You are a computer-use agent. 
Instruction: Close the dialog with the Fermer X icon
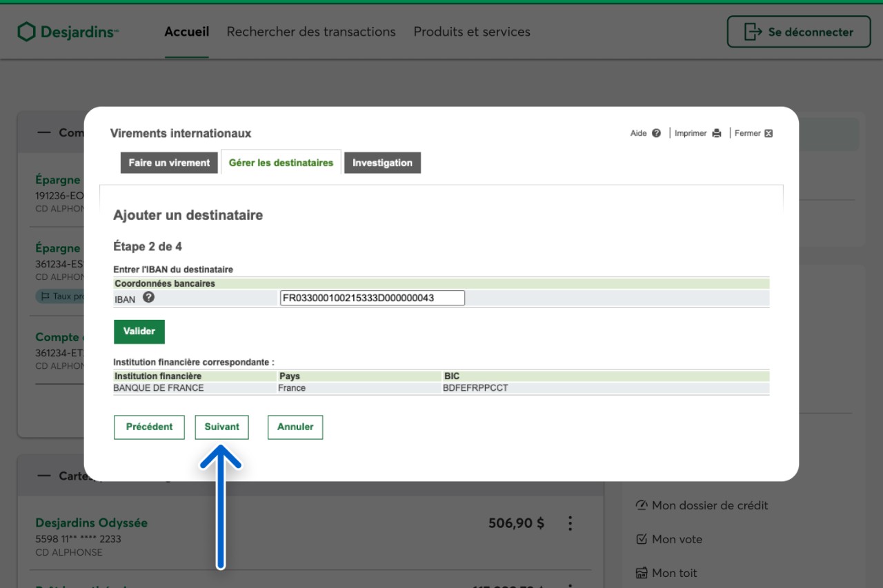[x=768, y=133]
